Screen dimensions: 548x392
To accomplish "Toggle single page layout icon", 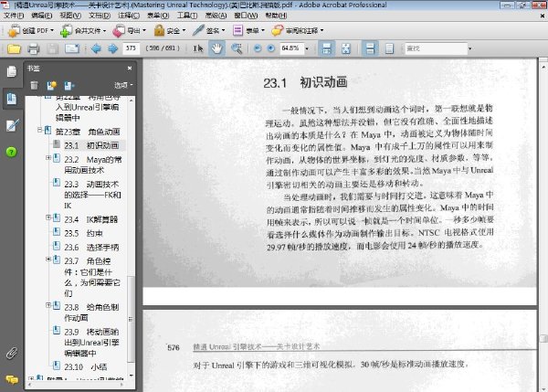I will [x=389, y=48].
